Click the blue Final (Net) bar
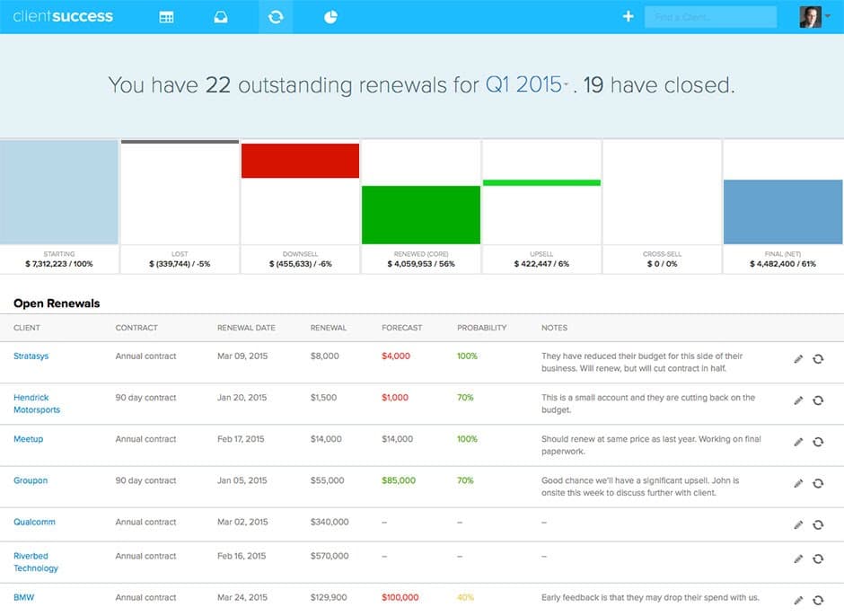Image resolution: width=844 pixels, height=616 pixels. (783, 212)
